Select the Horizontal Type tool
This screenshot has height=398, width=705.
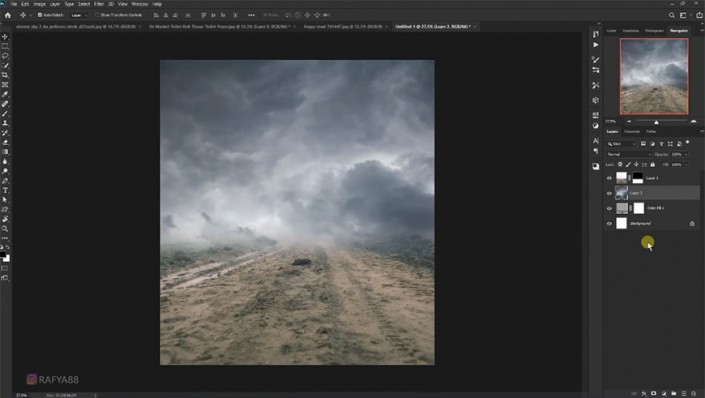pos(5,191)
